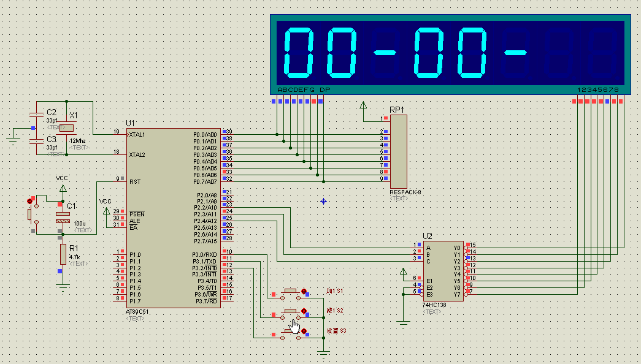Select resistor R1 symbol
The image size is (641, 364).
click(63, 254)
